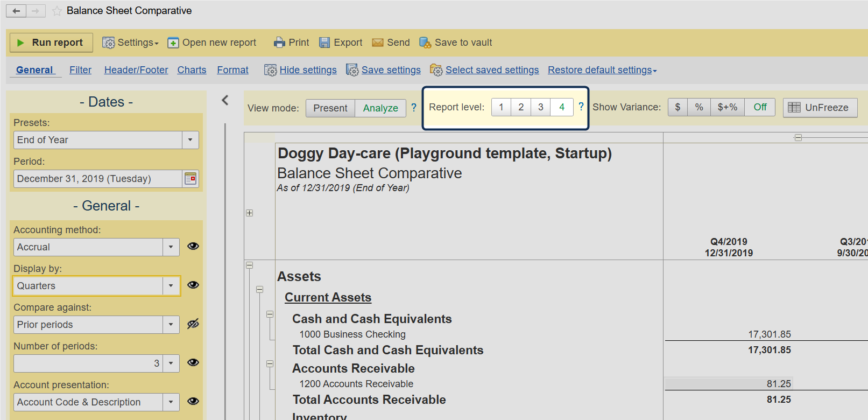This screenshot has width=868, height=420.
Task: Open the Presets End of Year dropdown
Action: 190,140
